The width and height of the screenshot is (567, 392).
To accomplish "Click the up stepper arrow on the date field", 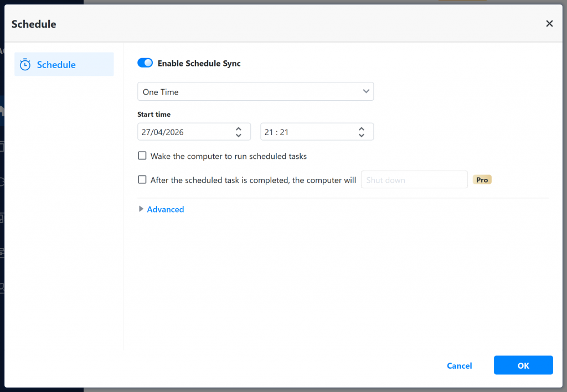I will (239, 128).
